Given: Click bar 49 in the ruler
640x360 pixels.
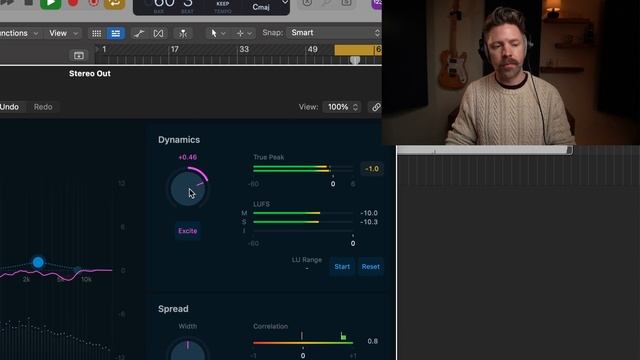Looking at the screenshot, I should pos(313,49).
